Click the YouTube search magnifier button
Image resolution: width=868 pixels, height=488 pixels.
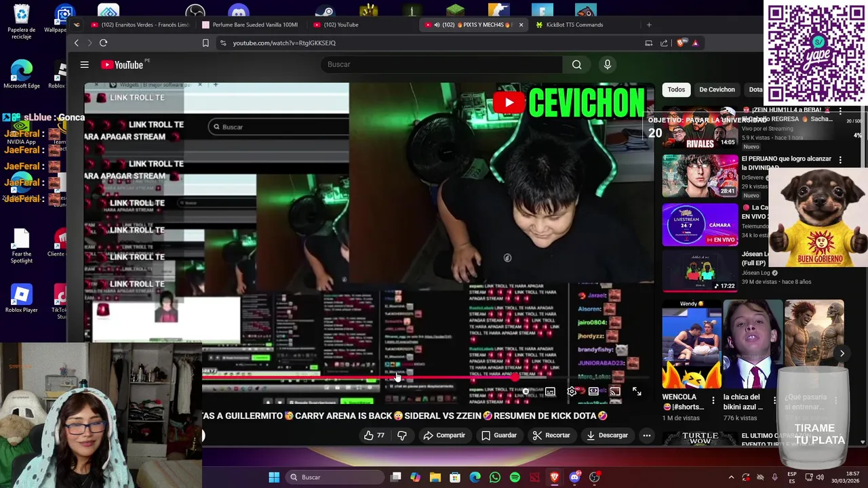[x=576, y=64]
